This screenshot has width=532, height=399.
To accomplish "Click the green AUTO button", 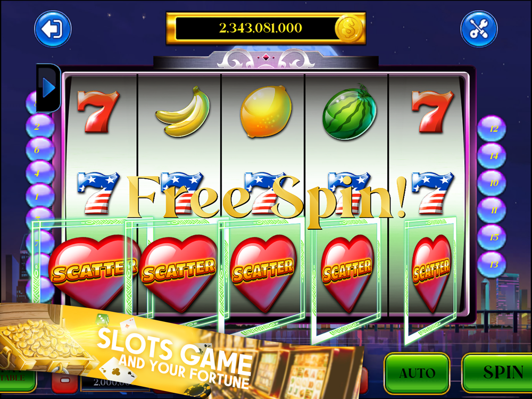I will point(417,372).
